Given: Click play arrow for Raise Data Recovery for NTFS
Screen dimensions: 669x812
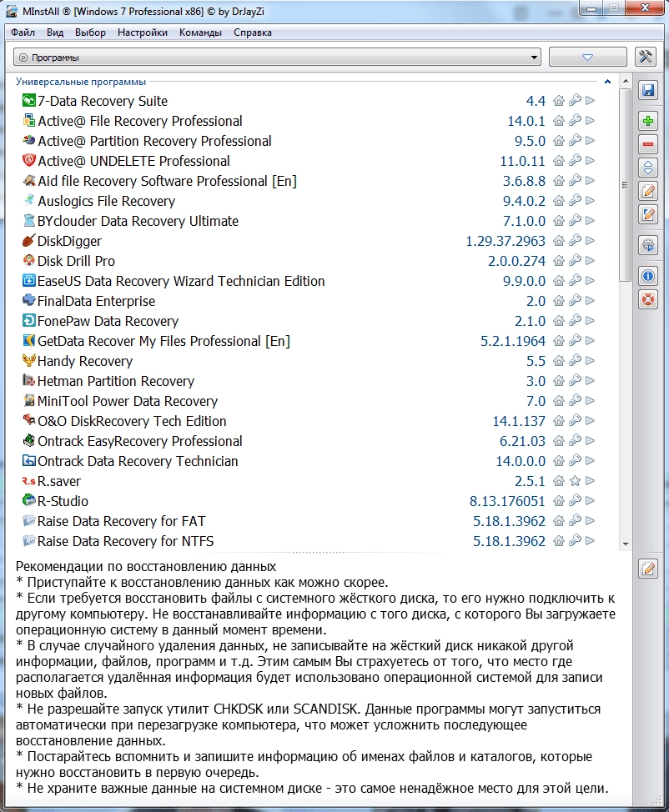Looking at the screenshot, I should (590, 541).
